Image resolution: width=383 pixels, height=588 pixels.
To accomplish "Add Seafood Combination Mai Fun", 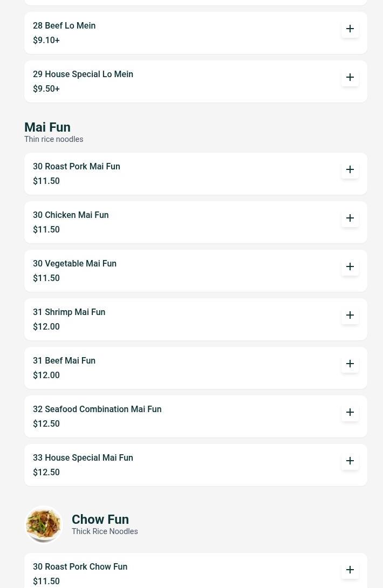I will coord(350,412).
